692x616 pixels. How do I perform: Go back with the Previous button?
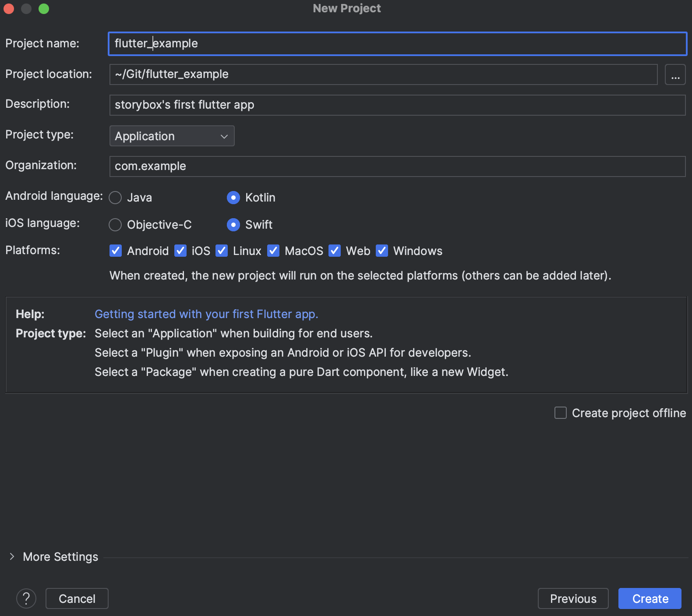tap(573, 598)
